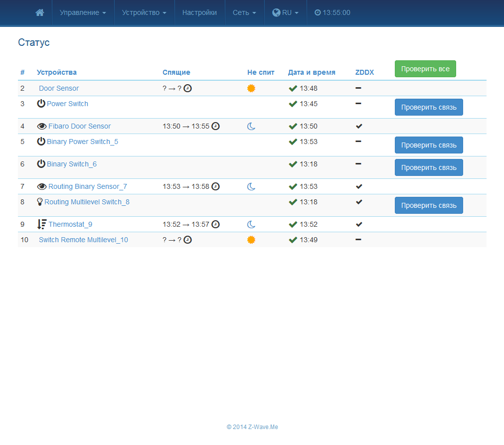Click the bulb icon of Routing Multilevel Switch_8
This screenshot has height=445, width=504.
click(x=40, y=202)
